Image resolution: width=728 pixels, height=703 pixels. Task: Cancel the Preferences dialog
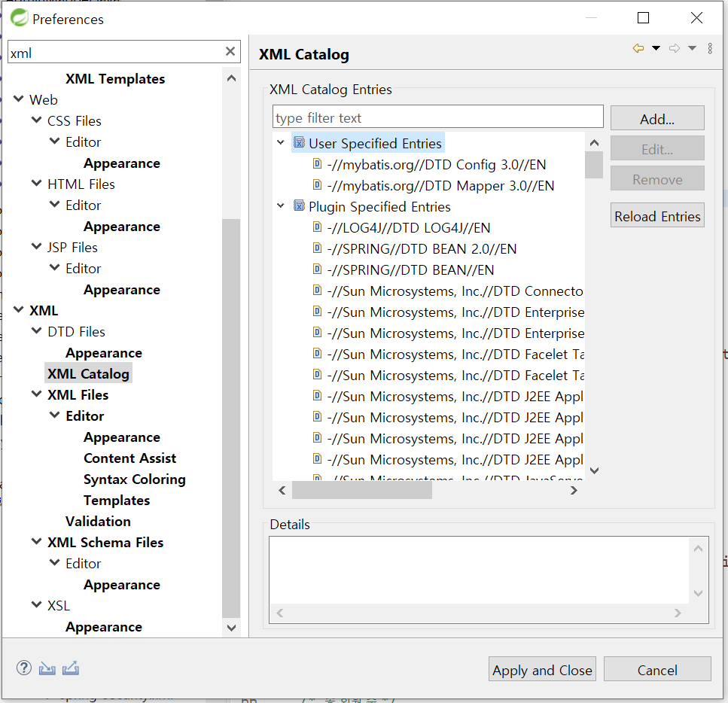click(657, 670)
